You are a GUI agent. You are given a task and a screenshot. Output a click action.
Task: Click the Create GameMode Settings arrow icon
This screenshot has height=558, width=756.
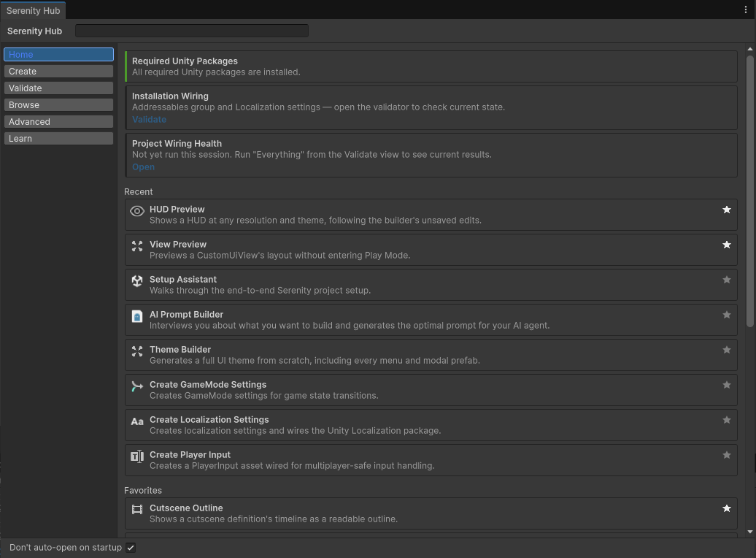[137, 386]
